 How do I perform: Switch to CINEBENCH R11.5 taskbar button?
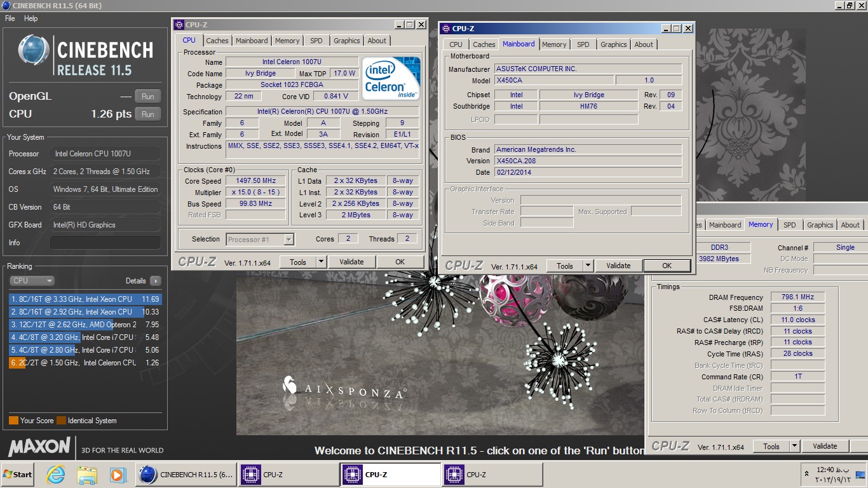point(186,475)
